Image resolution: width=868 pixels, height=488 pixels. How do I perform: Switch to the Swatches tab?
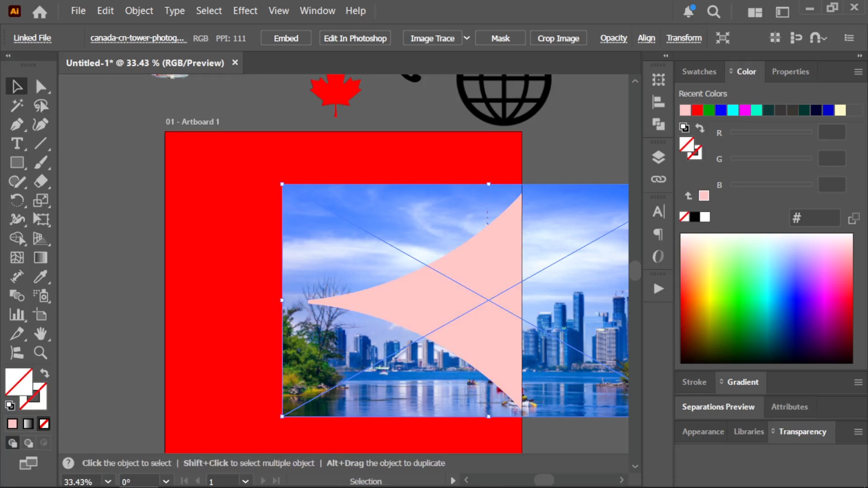tap(699, 72)
